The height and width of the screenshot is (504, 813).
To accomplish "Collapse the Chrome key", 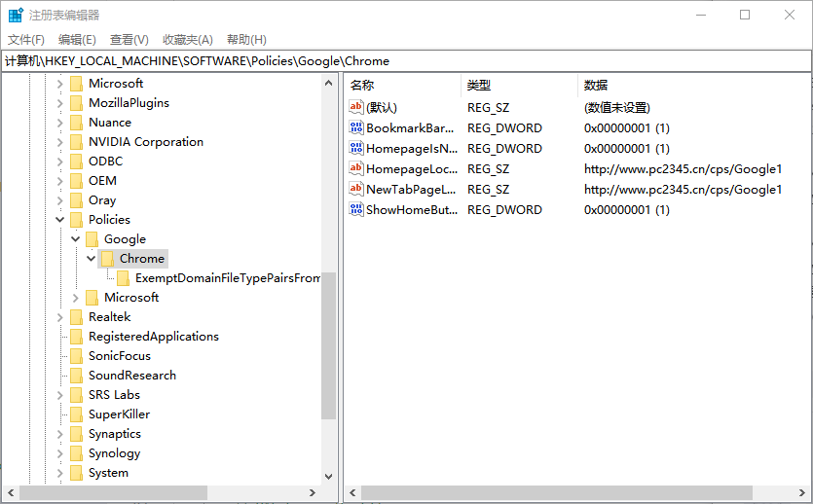I will [92, 259].
